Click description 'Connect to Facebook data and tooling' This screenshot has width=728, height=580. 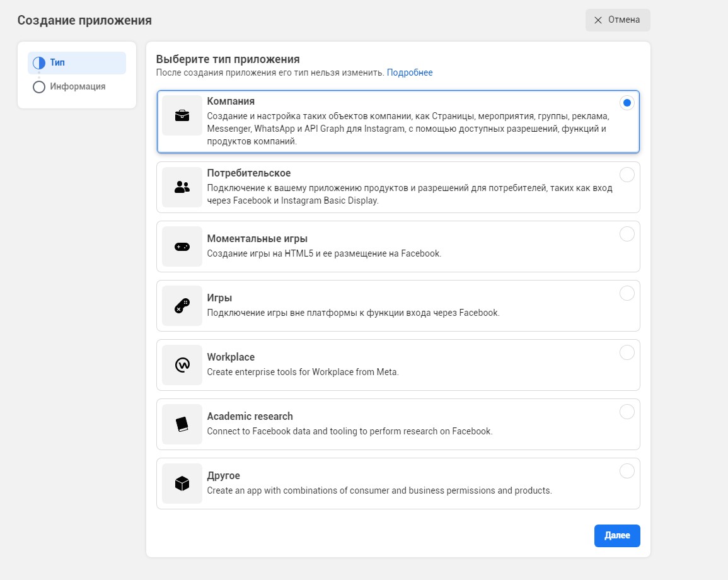click(350, 431)
